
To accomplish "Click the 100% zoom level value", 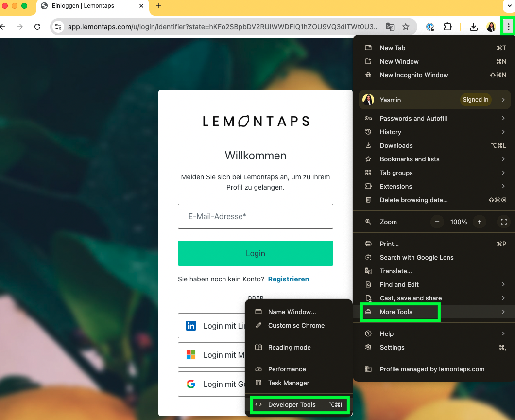I will point(459,222).
